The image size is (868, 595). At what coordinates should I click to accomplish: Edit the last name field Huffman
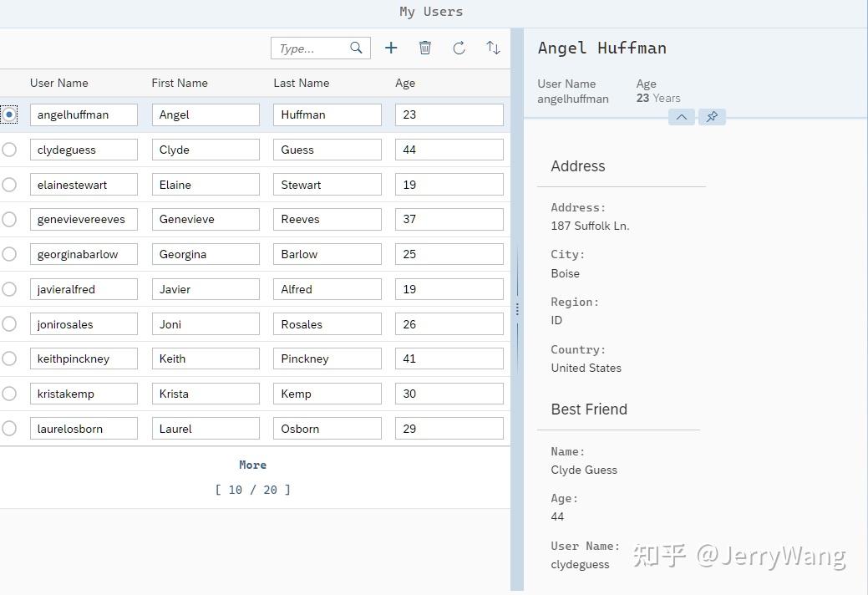click(x=327, y=114)
